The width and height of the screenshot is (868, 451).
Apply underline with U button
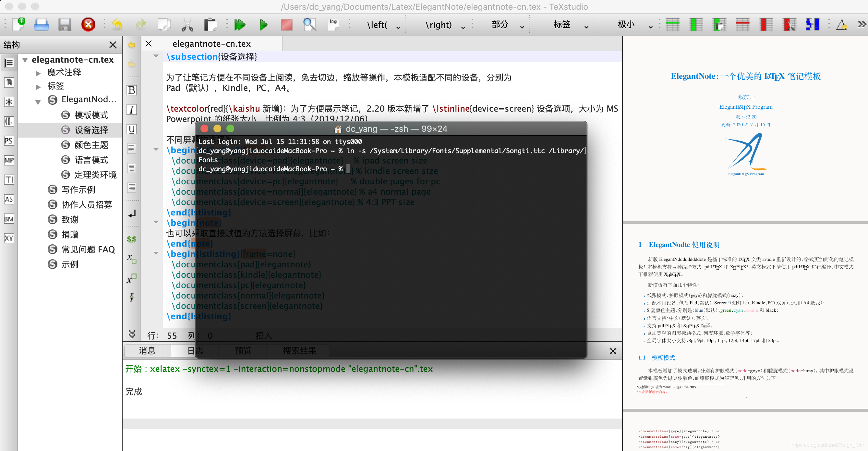[x=132, y=129]
